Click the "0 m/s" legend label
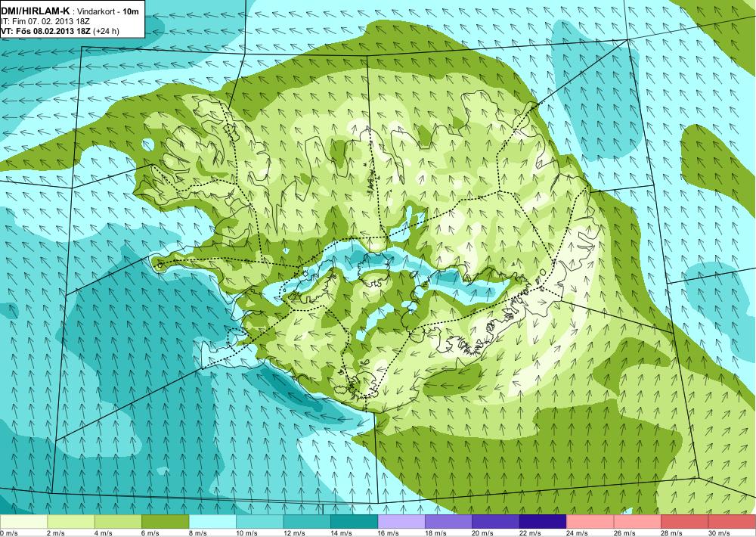 tap(9, 533)
